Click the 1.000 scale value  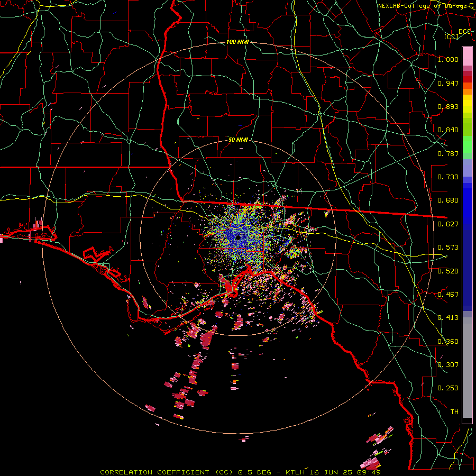point(448,59)
